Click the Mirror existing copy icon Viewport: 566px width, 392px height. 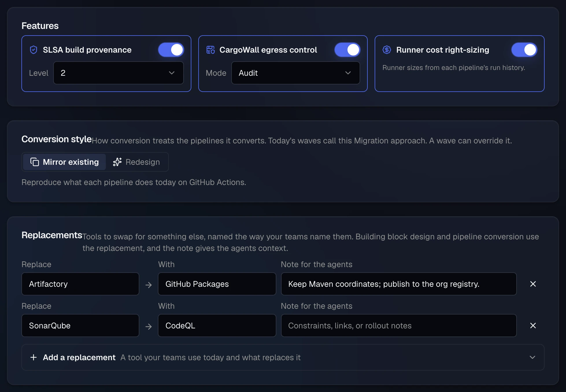click(x=35, y=162)
